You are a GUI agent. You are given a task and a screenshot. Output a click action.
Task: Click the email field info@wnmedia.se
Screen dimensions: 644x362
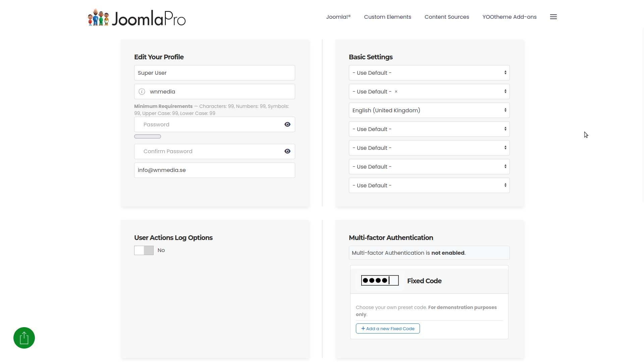[x=215, y=170]
